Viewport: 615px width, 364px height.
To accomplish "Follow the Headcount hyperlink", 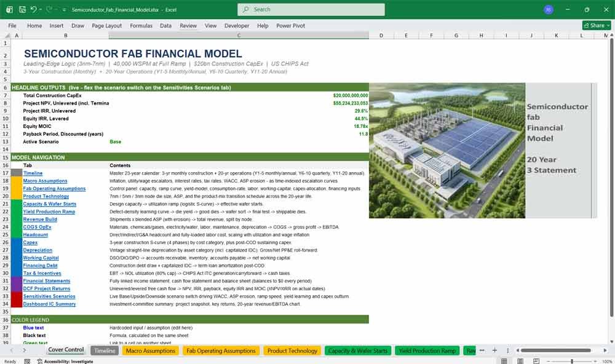I will [x=35, y=234].
